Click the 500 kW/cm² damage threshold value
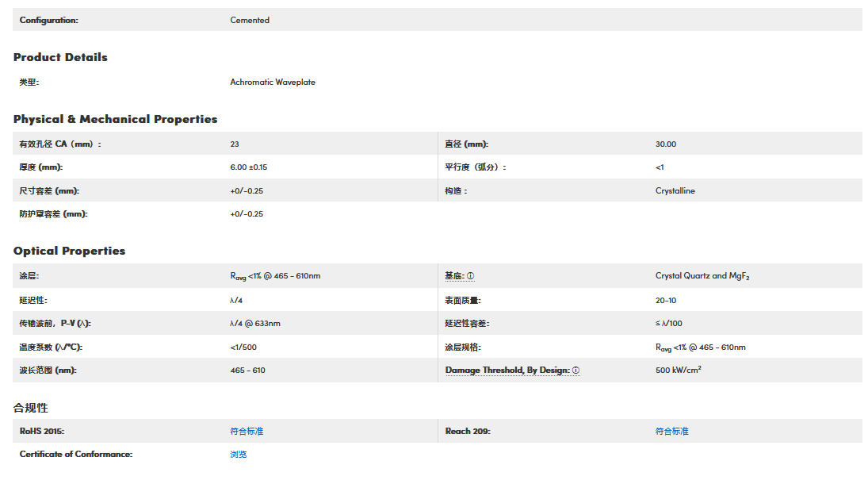868x480 pixels. [678, 371]
